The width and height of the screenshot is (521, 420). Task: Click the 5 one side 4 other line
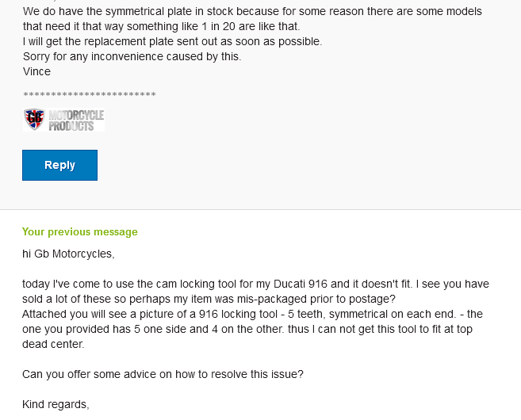coord(247,329)
